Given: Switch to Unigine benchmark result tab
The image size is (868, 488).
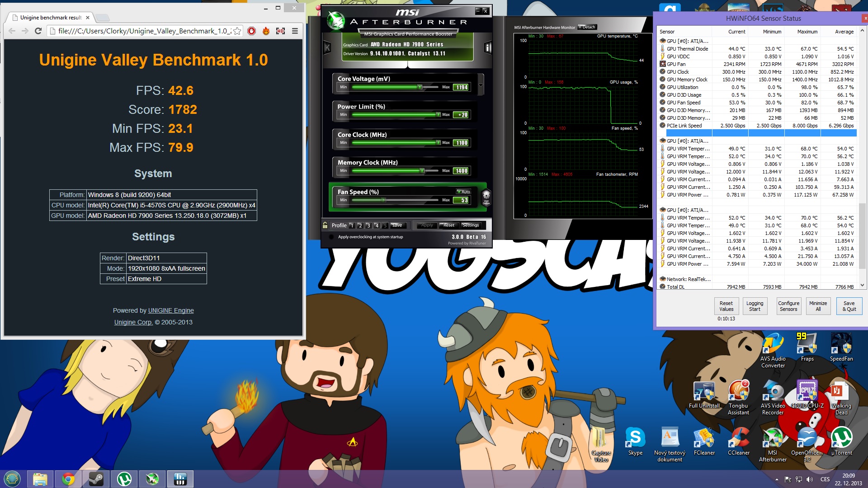Looking at the screenshot, I should [x=51, y=18].
